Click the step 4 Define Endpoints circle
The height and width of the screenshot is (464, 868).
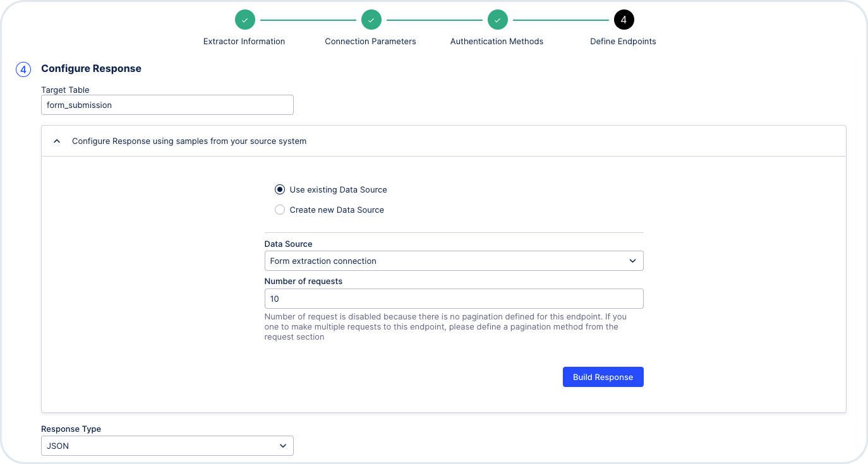point(624,20)
